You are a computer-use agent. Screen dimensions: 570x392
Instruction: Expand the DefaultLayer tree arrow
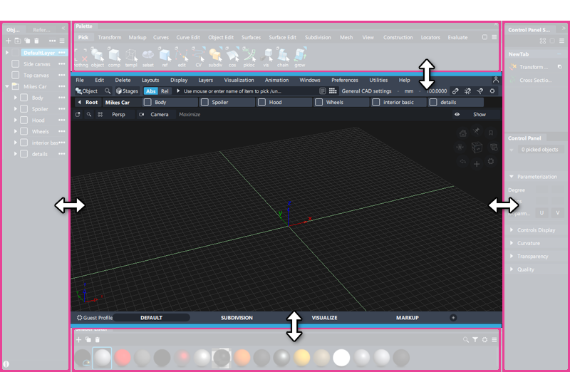pos(7,53)
